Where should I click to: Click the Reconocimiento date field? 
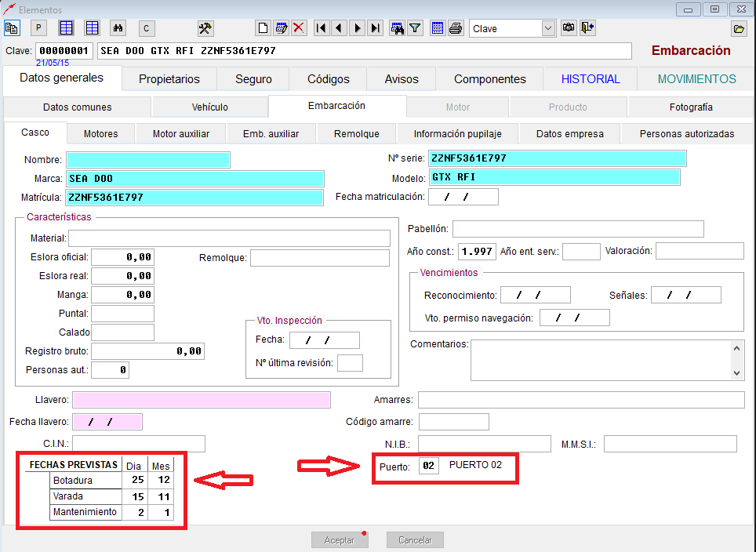click(536, 295)
